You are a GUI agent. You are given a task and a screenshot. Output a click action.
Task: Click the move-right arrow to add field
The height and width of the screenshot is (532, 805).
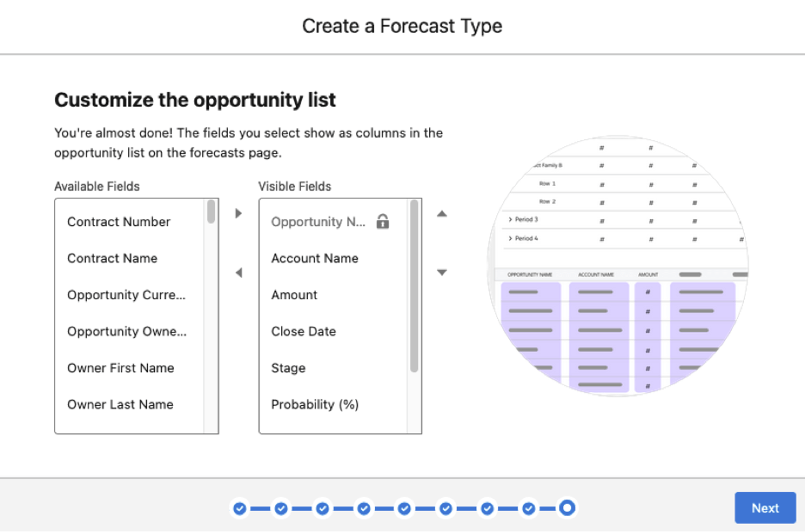click(x=239, y=213)
